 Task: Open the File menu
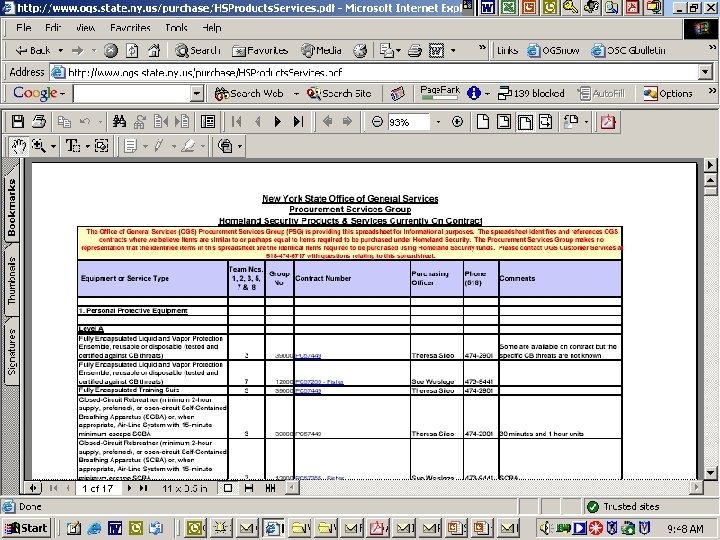click(23, 28)
